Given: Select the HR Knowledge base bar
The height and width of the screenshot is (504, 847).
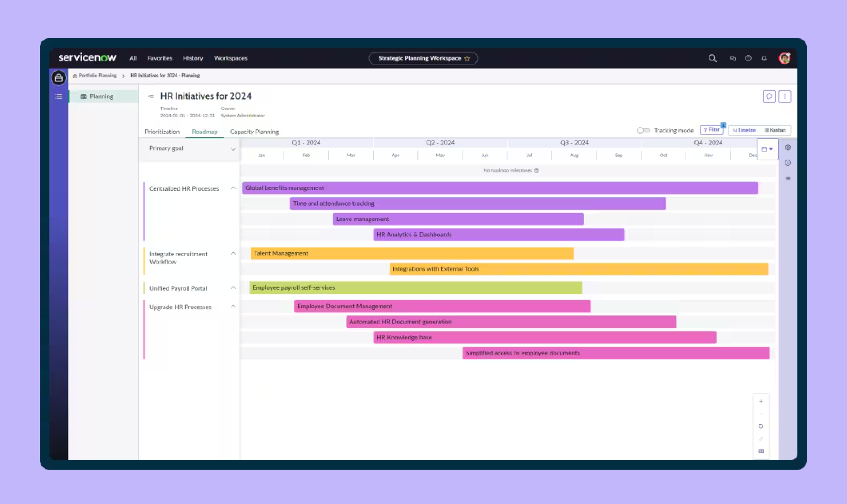Looking at the screenshot, I should (545, 338).
